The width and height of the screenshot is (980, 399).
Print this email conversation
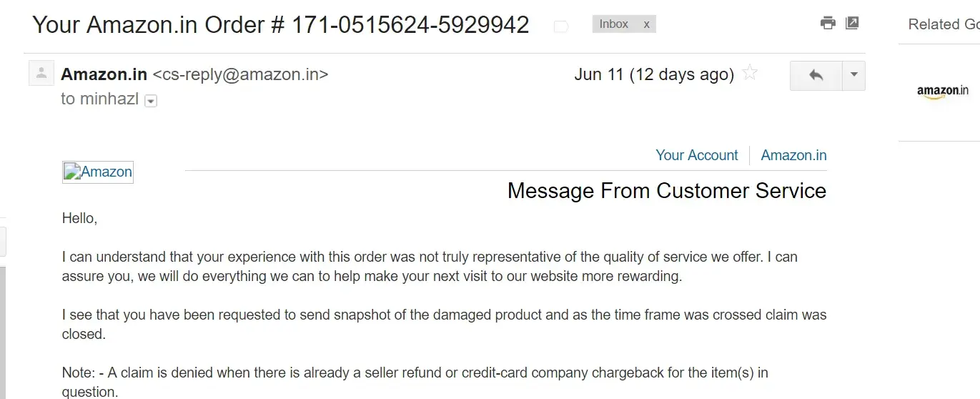point(828,23)
